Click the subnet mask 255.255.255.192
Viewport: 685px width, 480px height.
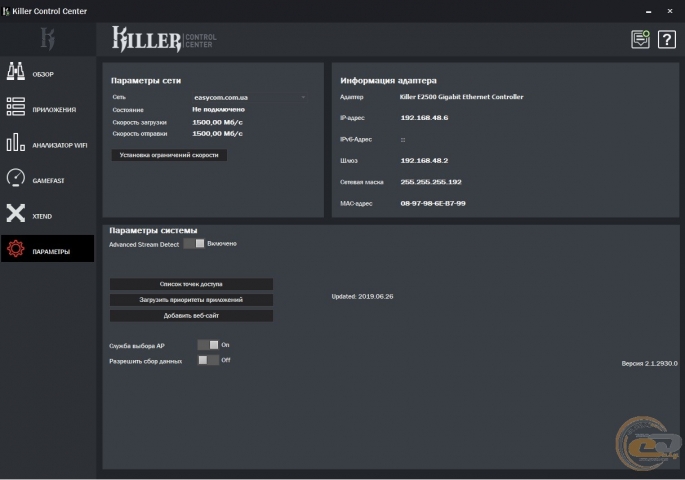click(431, 182)
